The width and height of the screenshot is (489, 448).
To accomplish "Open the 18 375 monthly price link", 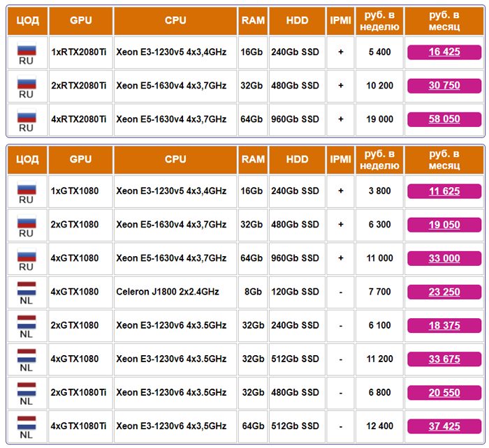I will [x=444, y=326].
